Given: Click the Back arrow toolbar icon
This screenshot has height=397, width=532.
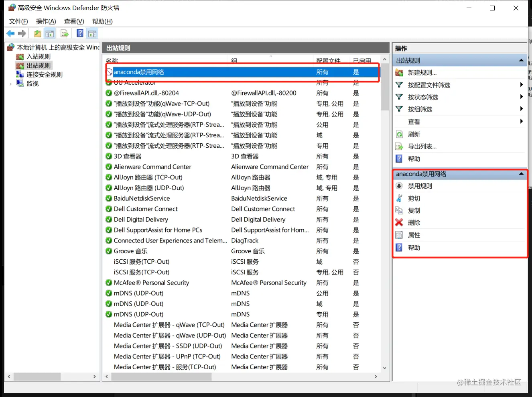Looking at the screenshot, I should [11, 34].
